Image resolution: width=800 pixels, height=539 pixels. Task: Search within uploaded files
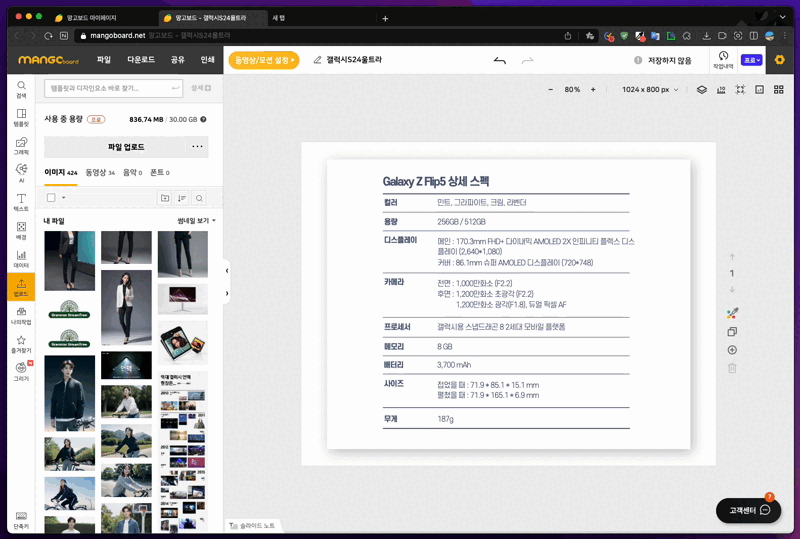(199, 198)
